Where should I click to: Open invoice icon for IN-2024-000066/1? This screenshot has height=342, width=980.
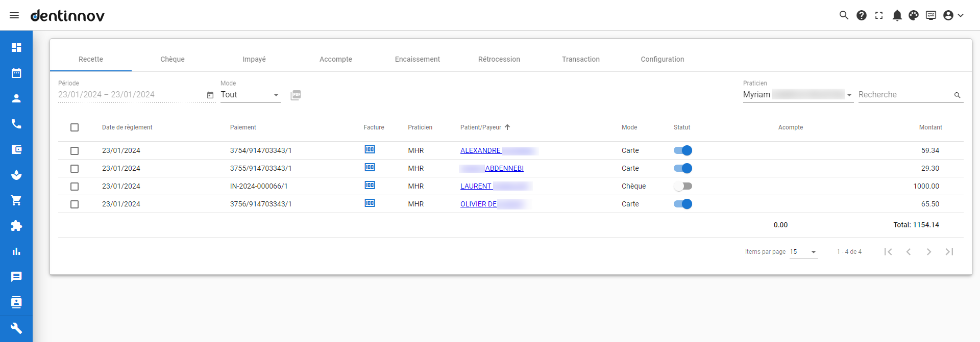click(x=370, y=185)
